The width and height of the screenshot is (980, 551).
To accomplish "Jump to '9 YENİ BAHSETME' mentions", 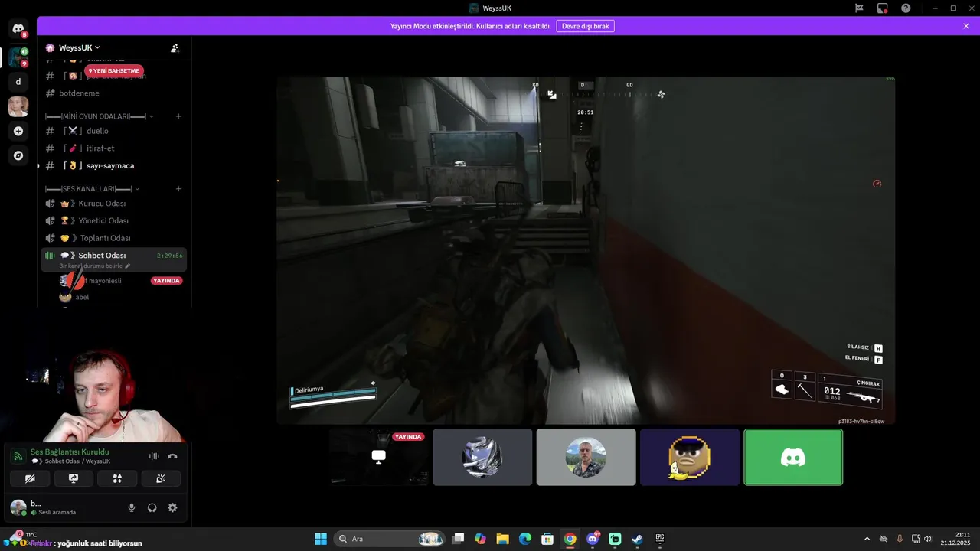I will pos(114,71).
